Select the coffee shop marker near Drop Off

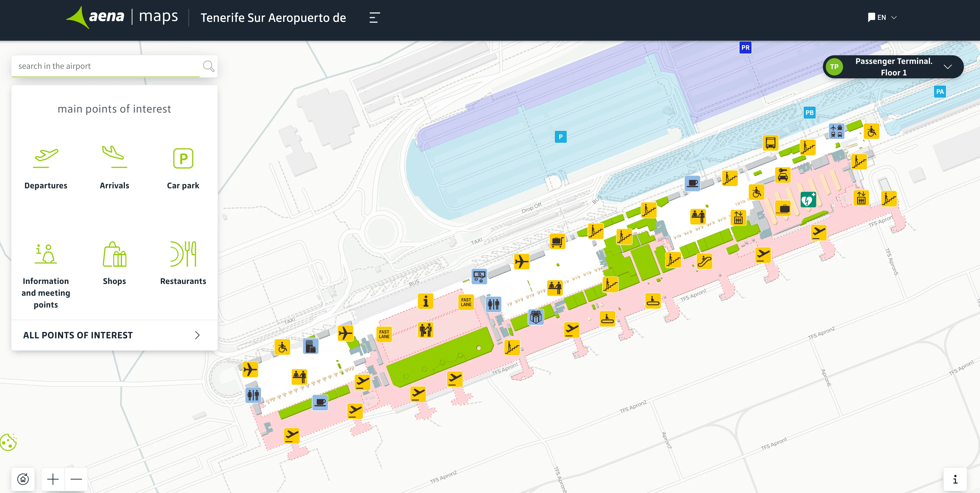(692, 183)
